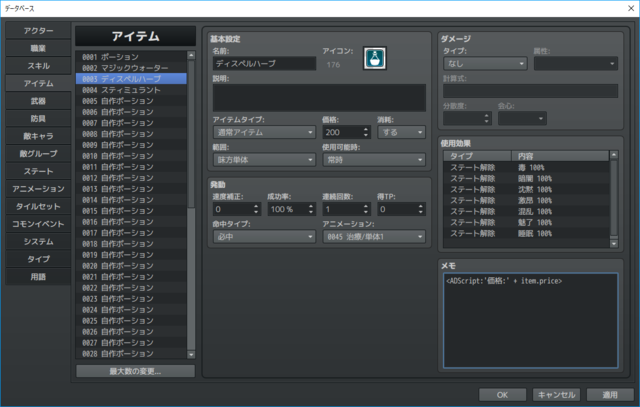640x407 pixels.
Task: Select item 0015 自作ポーション
Action: [x=131, y=211]
